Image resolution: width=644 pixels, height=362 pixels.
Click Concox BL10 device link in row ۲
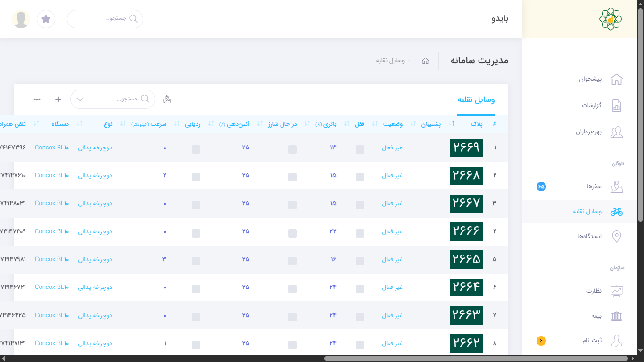coord(52,175)
